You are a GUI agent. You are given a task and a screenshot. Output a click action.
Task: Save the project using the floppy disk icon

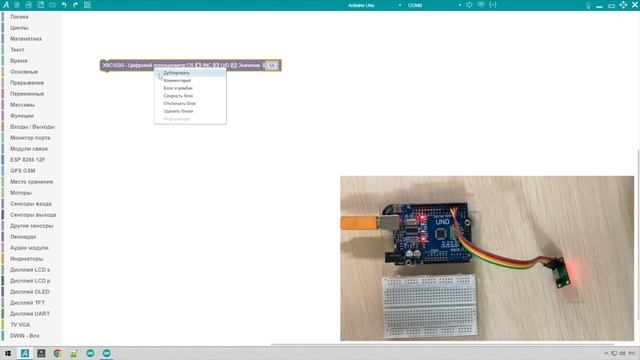[x=40, y=5]
